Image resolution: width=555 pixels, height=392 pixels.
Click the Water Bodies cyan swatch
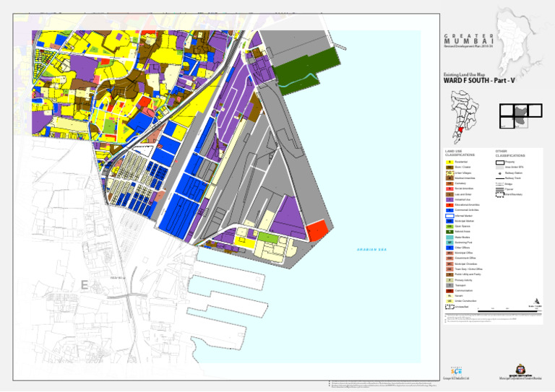point(449,238)
